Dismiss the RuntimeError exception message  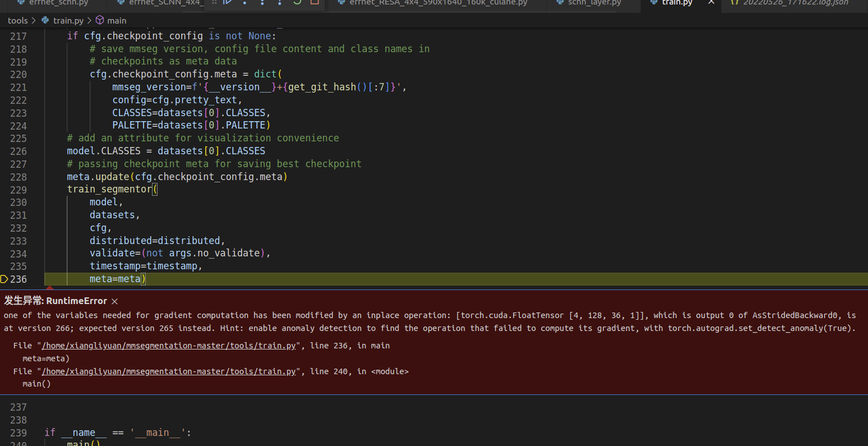114,301
